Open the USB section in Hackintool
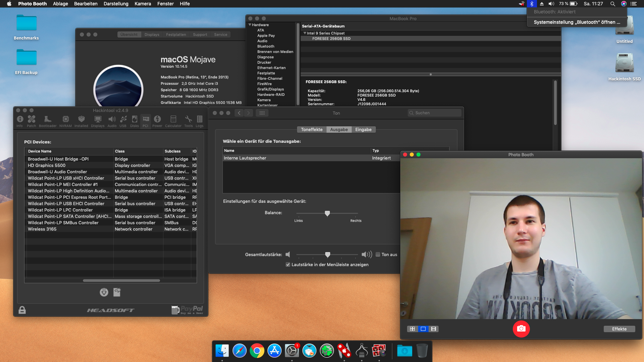644x362 pixels. [123, 121]
